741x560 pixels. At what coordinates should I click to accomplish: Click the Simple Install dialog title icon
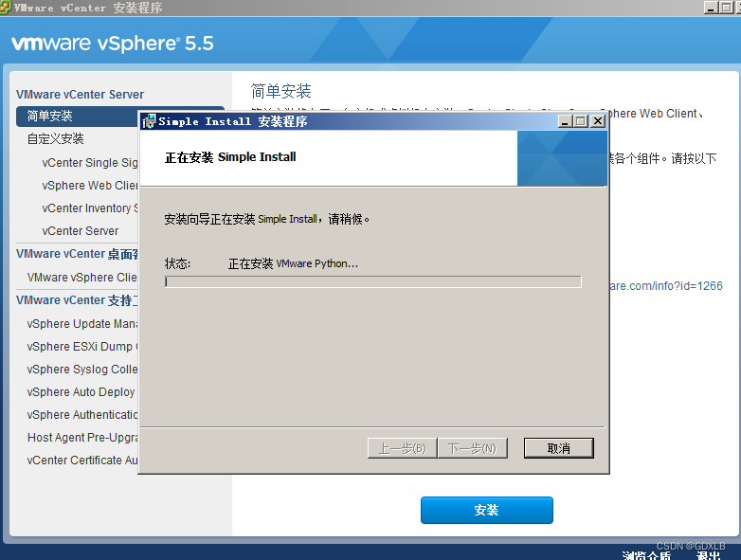(x=149, y=121)
